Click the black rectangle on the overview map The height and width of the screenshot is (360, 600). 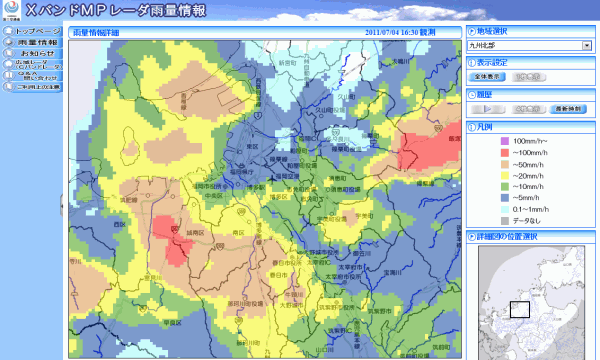click(x=520, y=310)
